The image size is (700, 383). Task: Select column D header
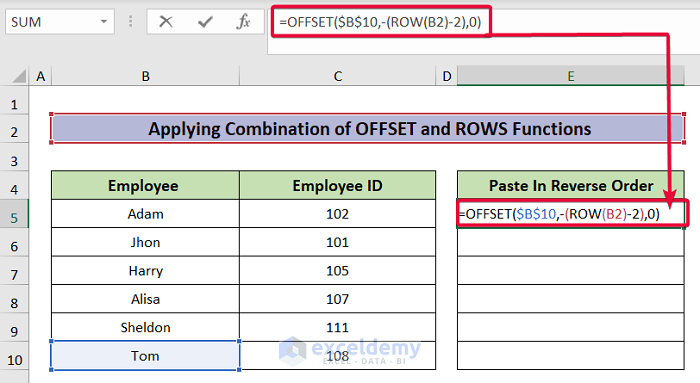(446, 76)
